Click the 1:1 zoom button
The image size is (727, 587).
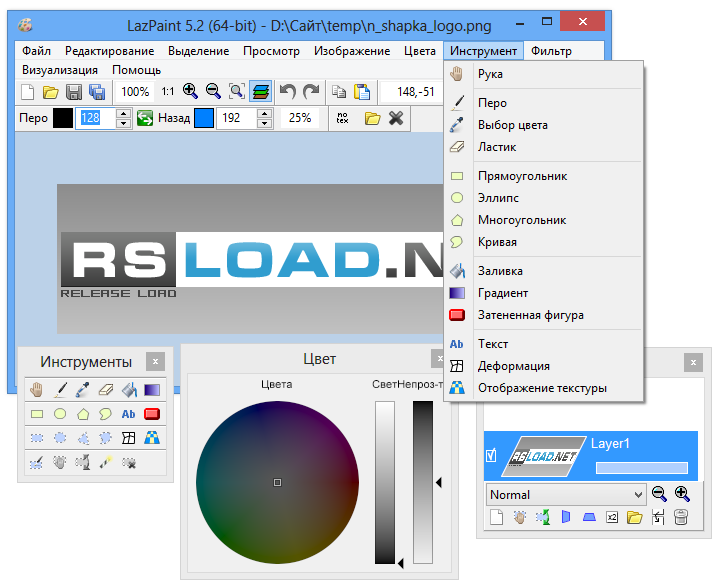coord(168,91)
